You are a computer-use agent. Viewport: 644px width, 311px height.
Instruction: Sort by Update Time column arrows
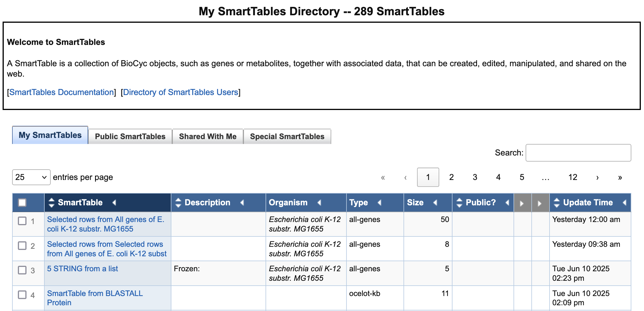tap(556, 202)
